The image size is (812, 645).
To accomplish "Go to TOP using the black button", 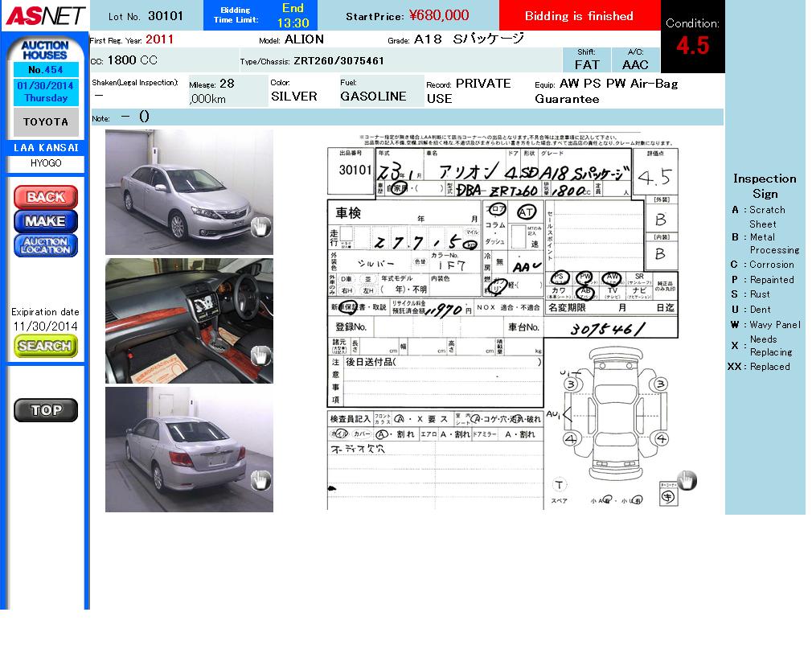I will (x=46, y=410).
